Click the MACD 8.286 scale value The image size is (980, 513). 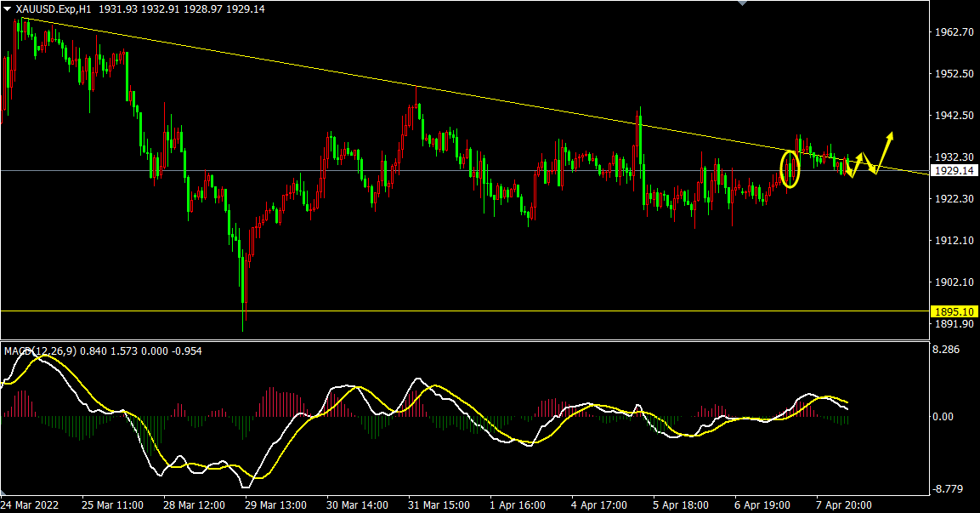coord(947,350)
